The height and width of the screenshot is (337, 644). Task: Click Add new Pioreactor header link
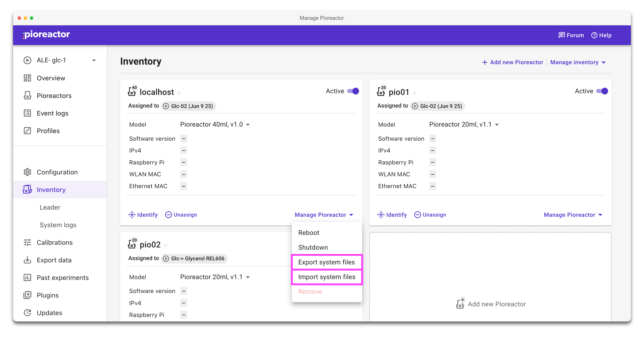coord(512,62)
